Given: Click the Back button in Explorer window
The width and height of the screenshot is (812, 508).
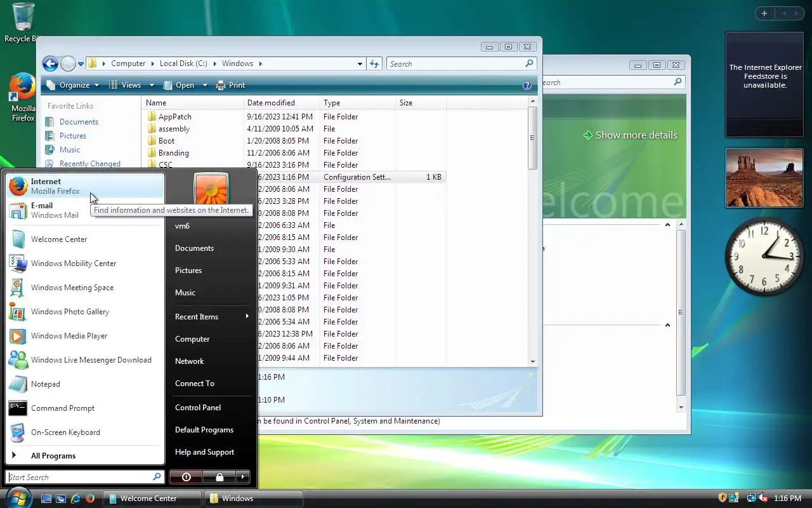Looking at the screenshot, I should pyautogui.click(x=50, y=63).
